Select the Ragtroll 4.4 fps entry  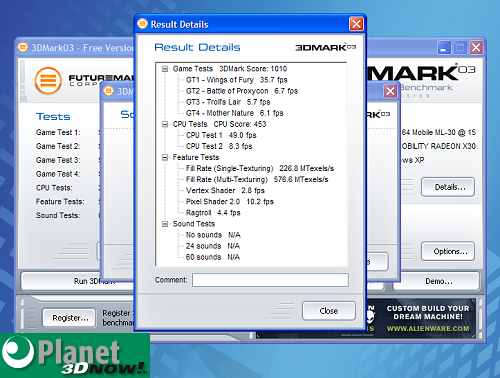tap(213, 213)
